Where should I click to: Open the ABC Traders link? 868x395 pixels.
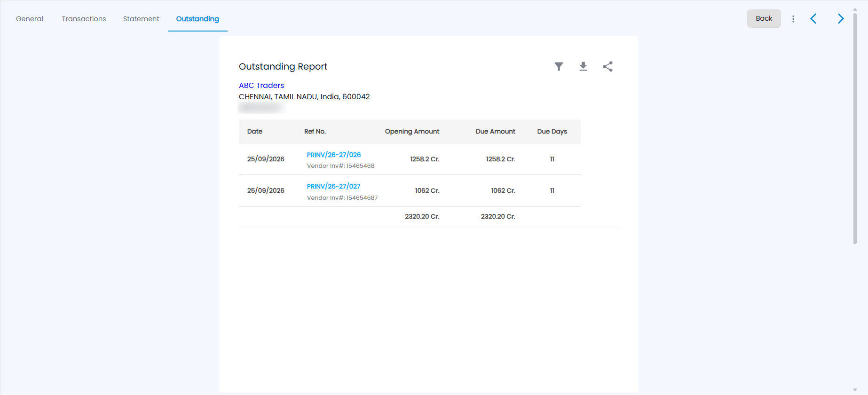(261, 85)
